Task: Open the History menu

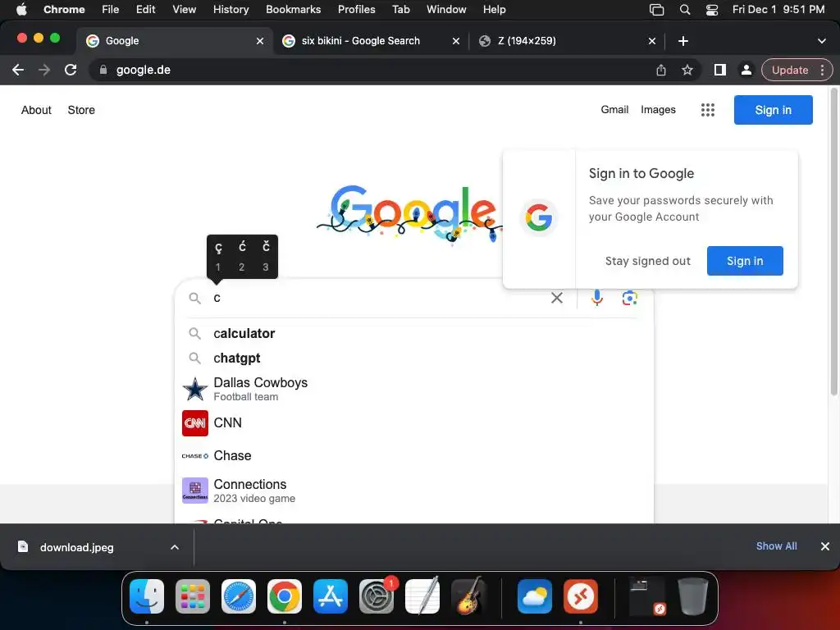Action: coord(231,10)
